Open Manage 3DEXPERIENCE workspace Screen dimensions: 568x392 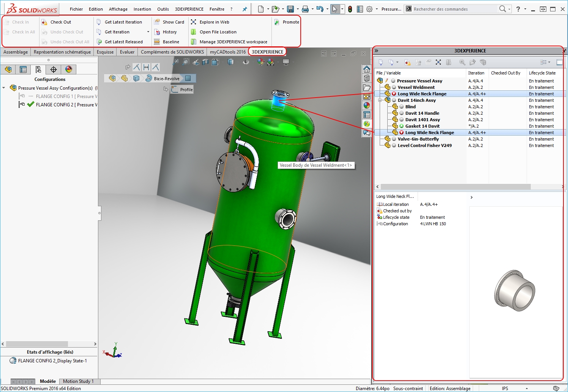[x=229, y=42]
